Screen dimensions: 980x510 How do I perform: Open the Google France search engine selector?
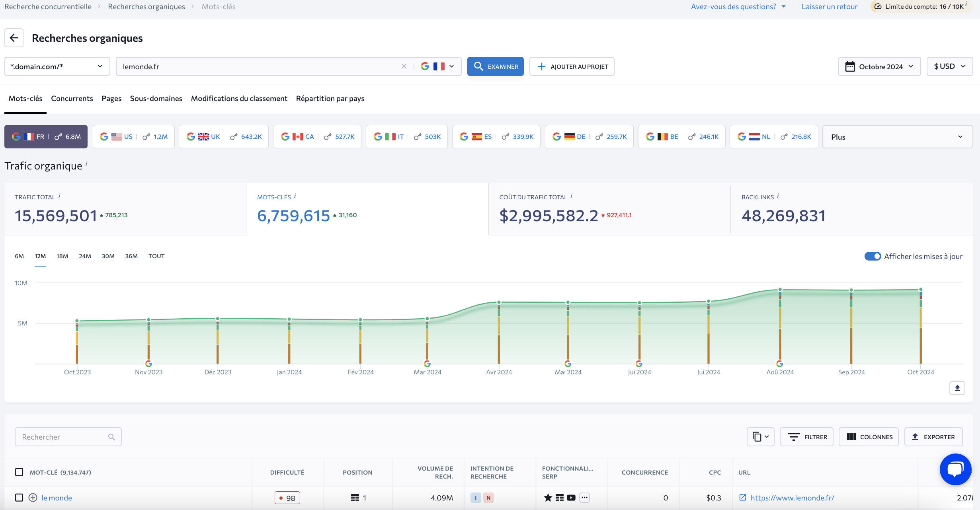[437, 66]
